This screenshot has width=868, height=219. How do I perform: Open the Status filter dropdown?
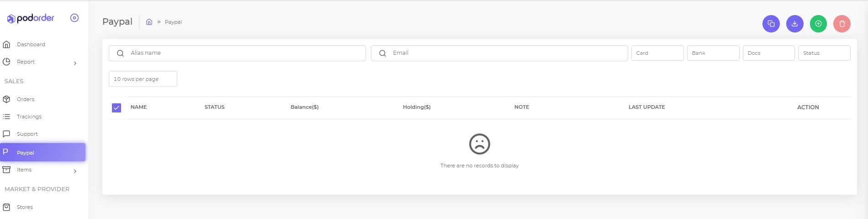tap(824, 53)
